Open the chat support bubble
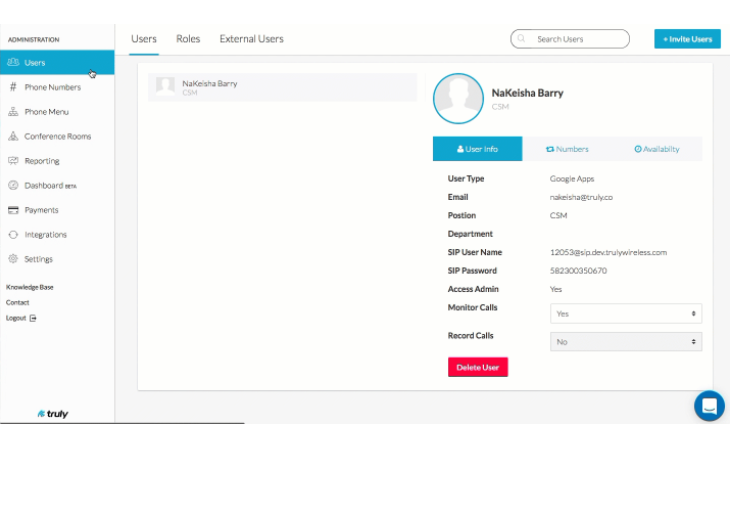 [x=709, y=406]
